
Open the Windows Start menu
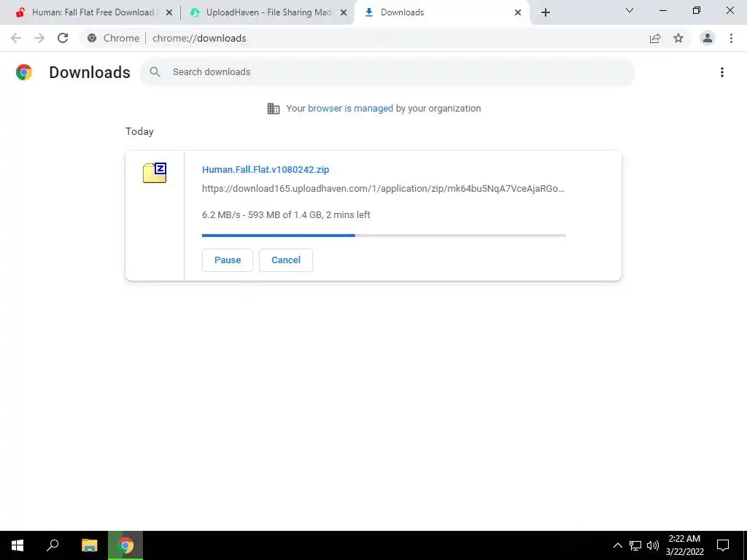[18, 545]
